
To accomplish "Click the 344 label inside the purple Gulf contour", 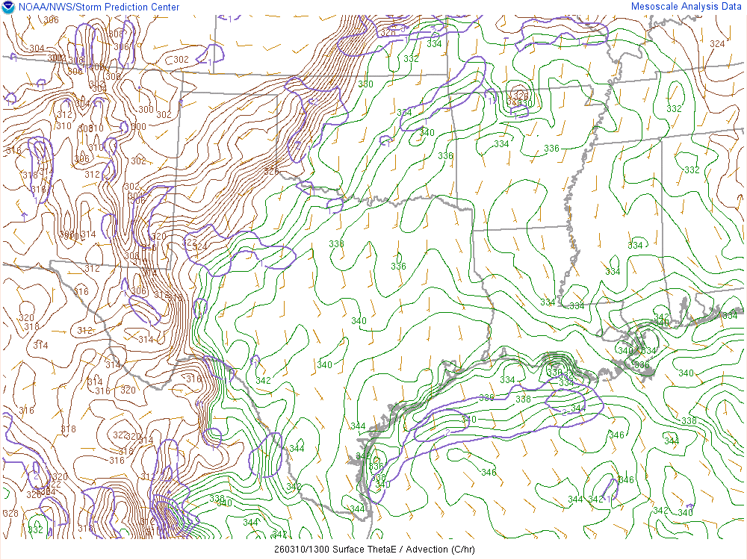I will 578,408.
